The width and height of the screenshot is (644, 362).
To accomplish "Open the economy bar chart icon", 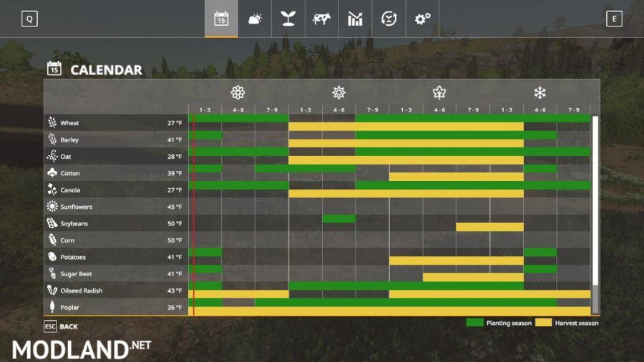I will coord(355,19).
